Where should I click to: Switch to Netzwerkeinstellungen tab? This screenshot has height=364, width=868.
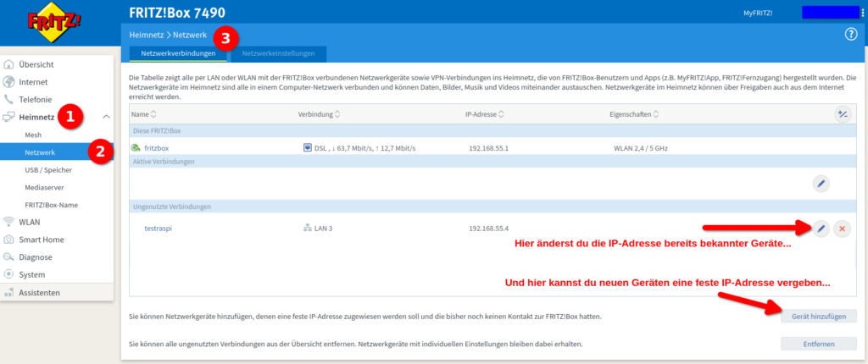(x=278, y=53)
